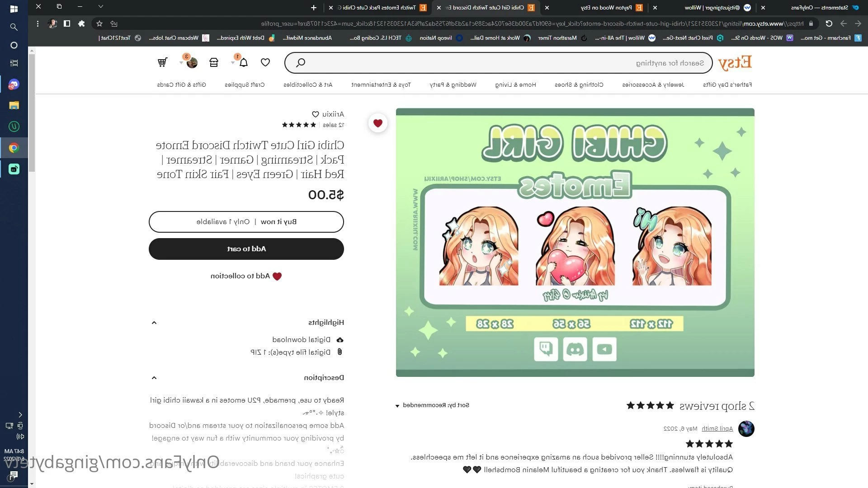Open Father's Day Gifts category
This screenshot has width=868, height=488.
pos(727,84)
